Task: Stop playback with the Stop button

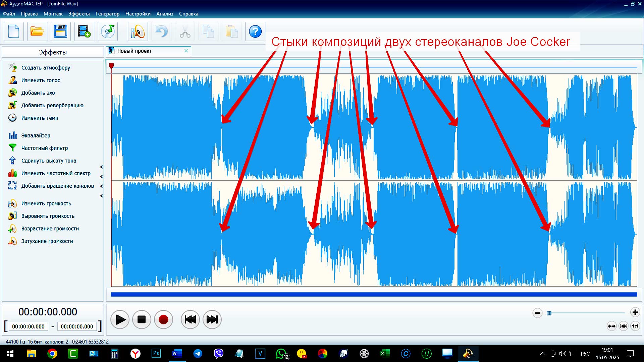Action: [142, 319]
